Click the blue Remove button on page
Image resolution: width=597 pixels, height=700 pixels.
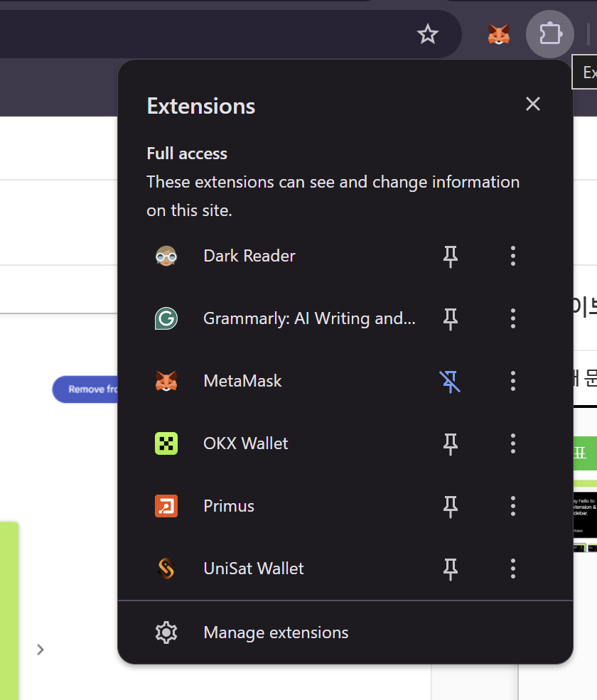pyautogui.click(x=85, y=389)
